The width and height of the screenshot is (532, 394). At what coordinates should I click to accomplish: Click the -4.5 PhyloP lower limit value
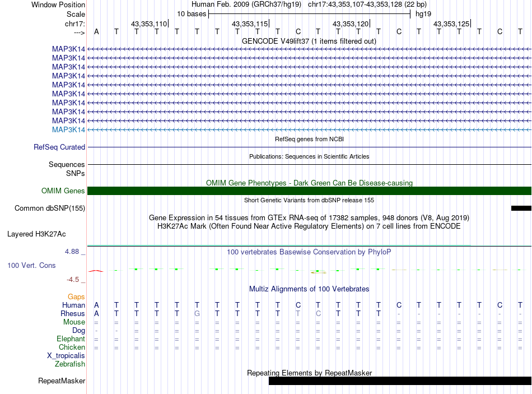pyautogui.click(x=73, y=280)
